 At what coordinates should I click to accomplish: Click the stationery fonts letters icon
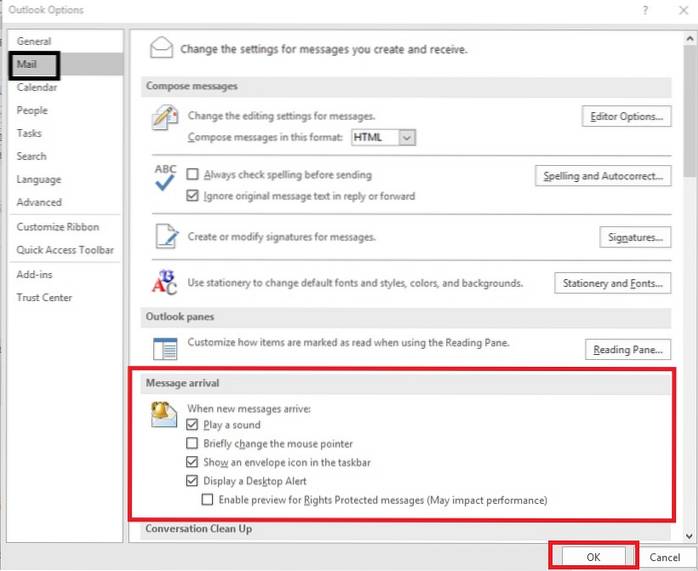click(x=163, y=283)
